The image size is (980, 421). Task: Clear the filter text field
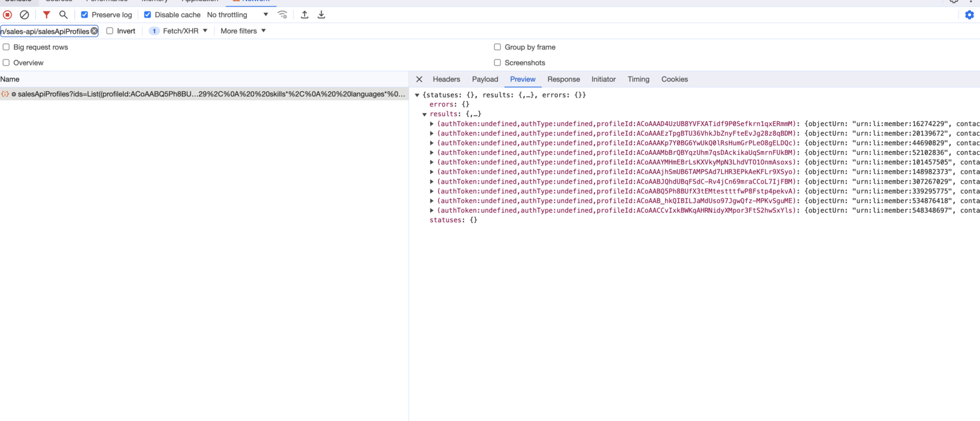pos(94,31)
